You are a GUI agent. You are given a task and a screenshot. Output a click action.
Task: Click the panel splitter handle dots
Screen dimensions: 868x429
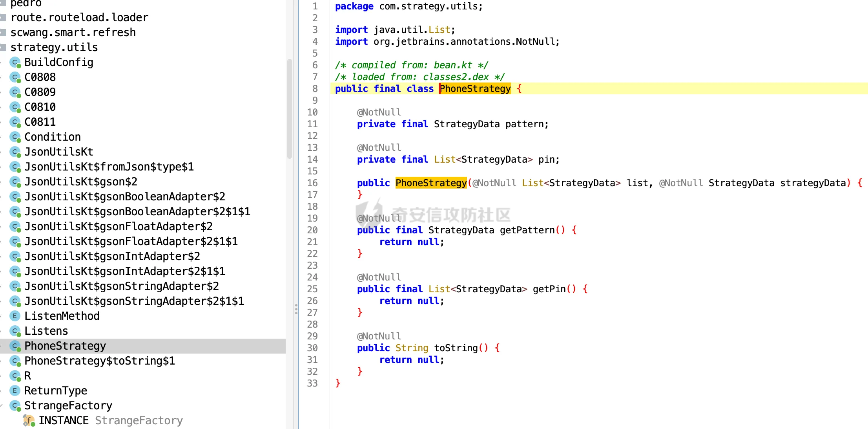[296, 309]
